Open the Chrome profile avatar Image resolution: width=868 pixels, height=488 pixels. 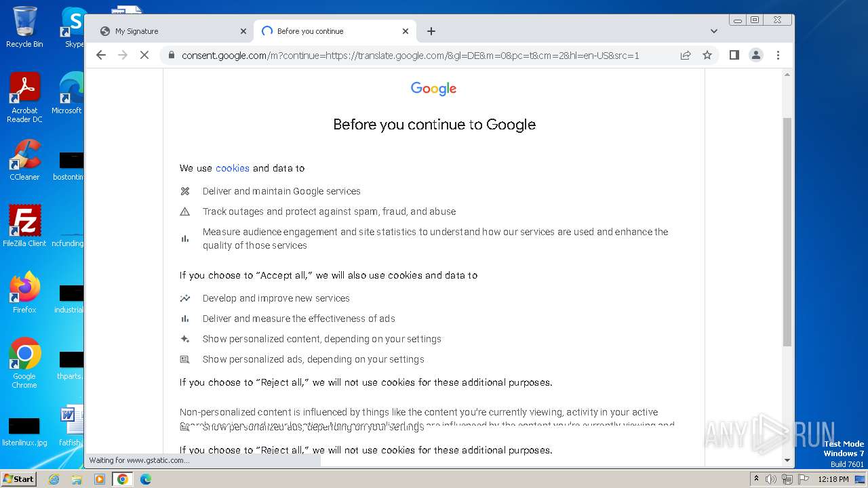click(x=756, y=55)
